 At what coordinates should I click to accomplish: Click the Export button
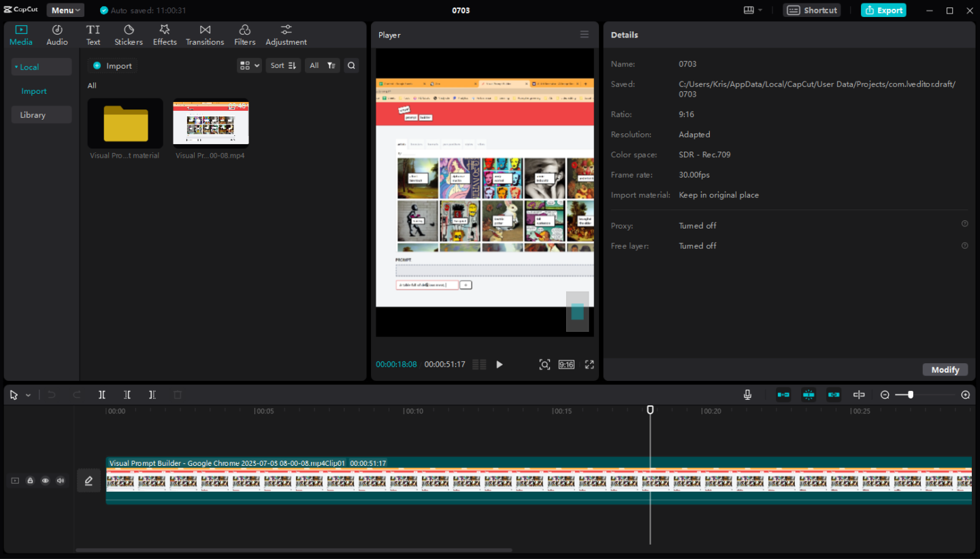(x=883, y=10)
